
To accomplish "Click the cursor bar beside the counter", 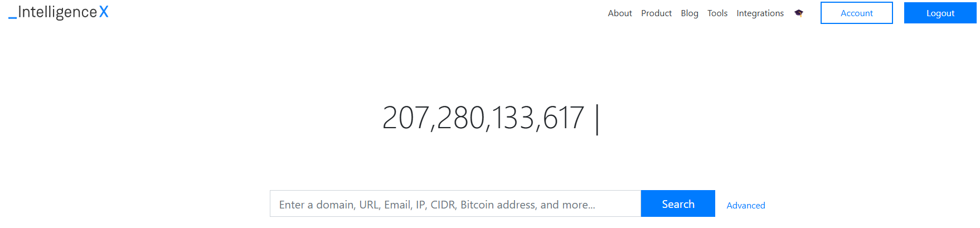I will pyautogui.click(x=597, y=119).
